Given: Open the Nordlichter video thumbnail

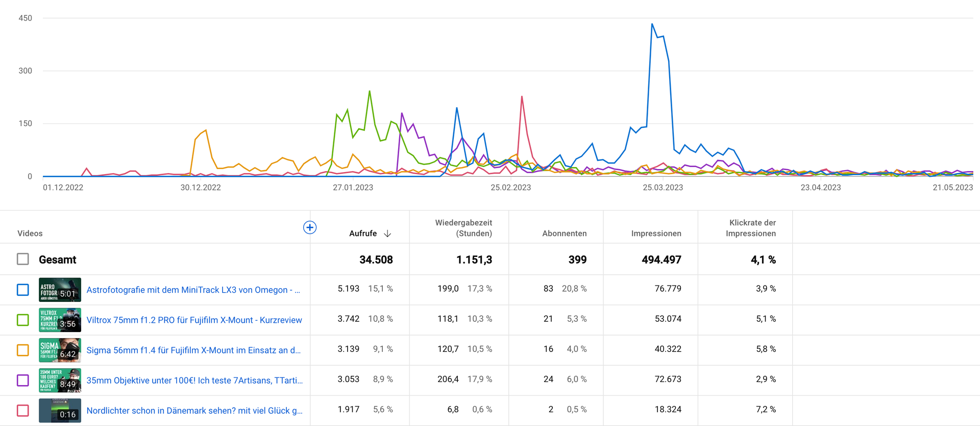Looking at the screenshot, I should [60, 410].
